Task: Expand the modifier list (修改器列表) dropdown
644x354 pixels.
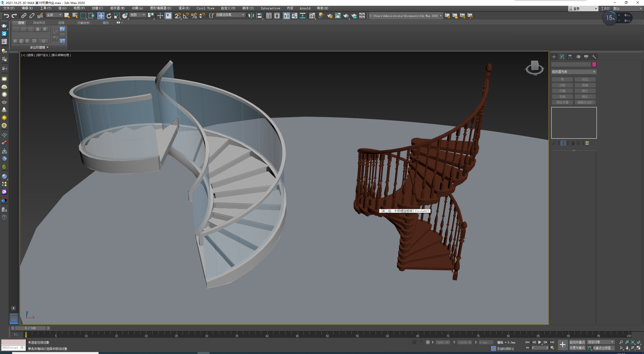Action: pos(574,72)
